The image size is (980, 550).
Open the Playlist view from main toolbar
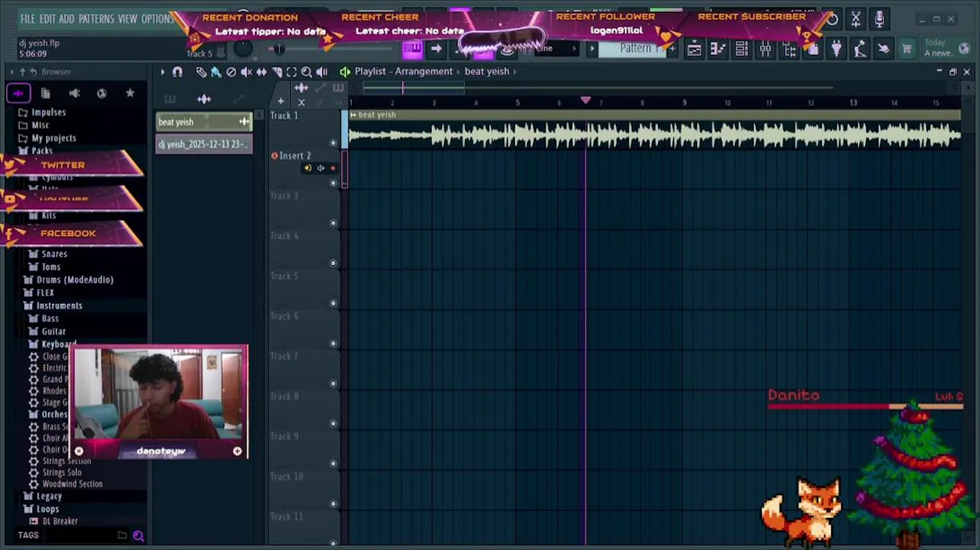pos(694,49)
